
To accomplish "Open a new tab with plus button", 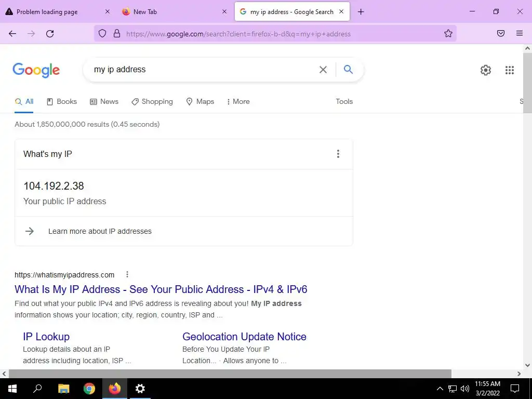I will 361,12.
